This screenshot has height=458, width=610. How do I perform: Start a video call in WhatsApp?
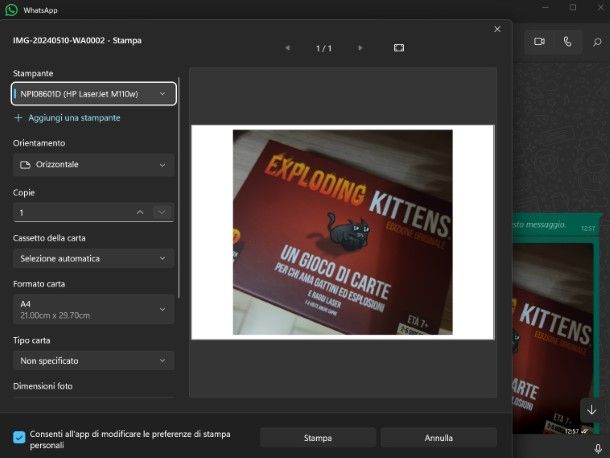click(x=539, y=41)
